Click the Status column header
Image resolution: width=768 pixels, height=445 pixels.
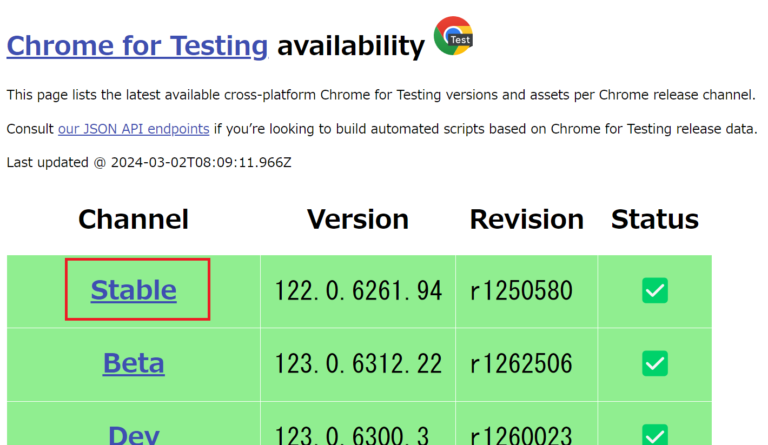coord(655,219)
